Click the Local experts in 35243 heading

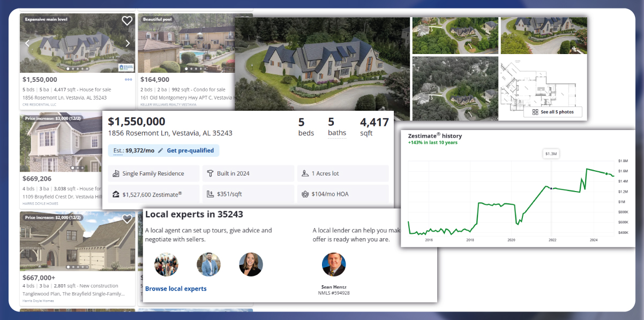coord(194,214)
